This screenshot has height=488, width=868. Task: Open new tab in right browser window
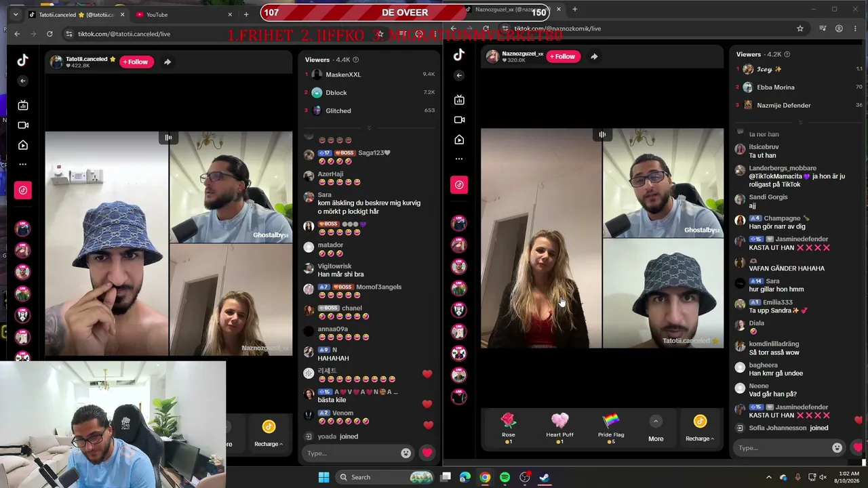574,9
